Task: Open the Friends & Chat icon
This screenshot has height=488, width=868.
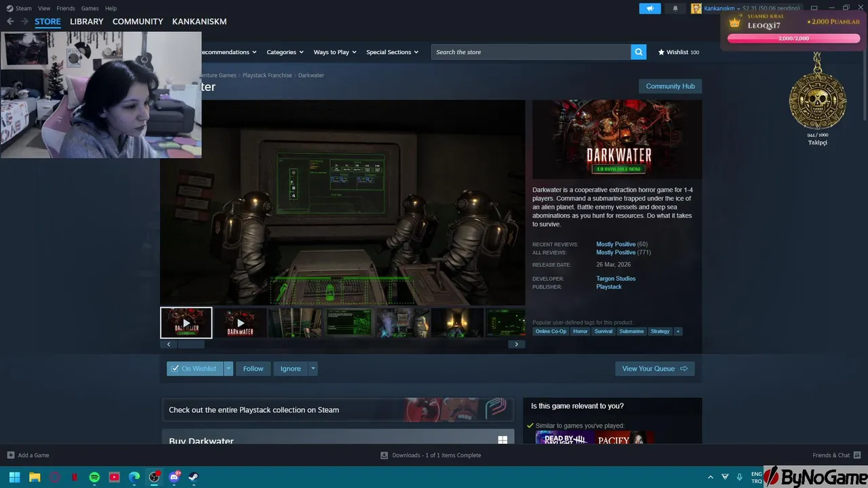Action: (857, 455)
